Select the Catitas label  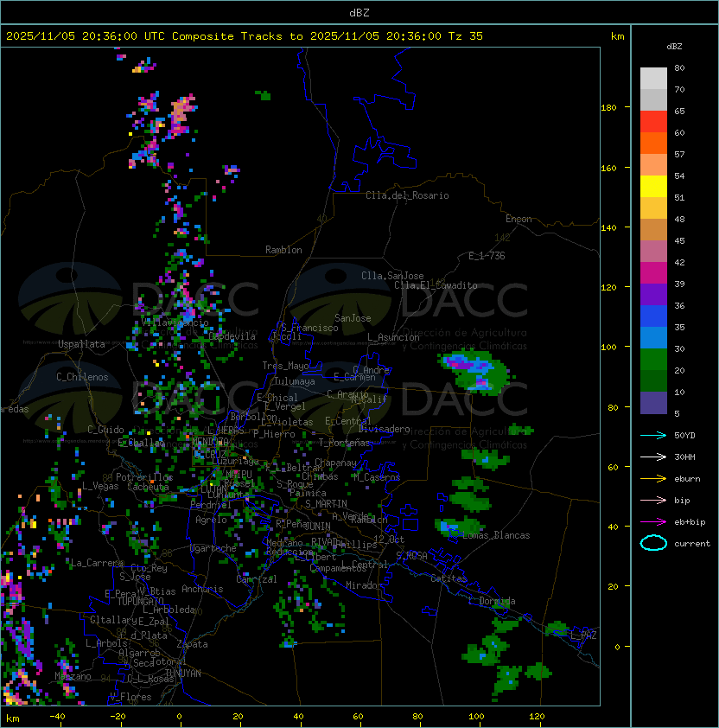(x=449, y=578)
